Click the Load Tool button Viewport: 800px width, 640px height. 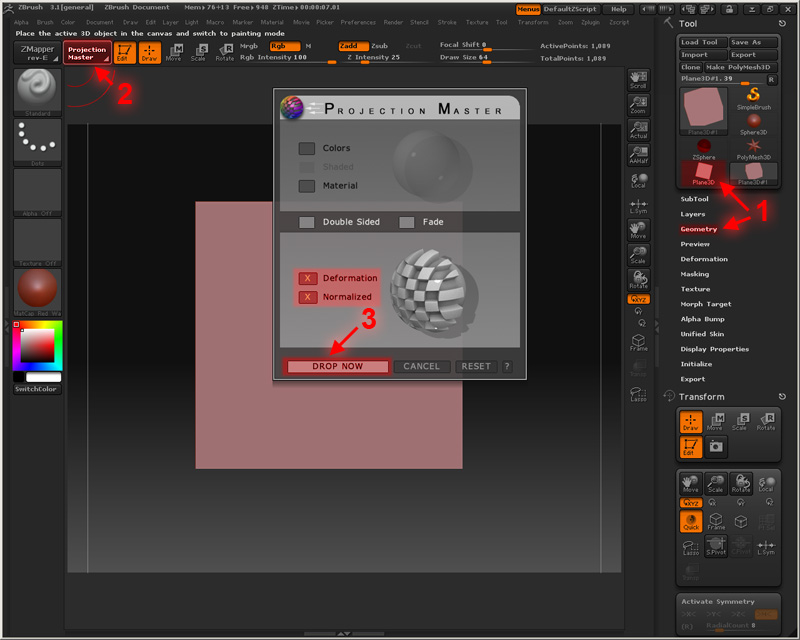[703, 42]
